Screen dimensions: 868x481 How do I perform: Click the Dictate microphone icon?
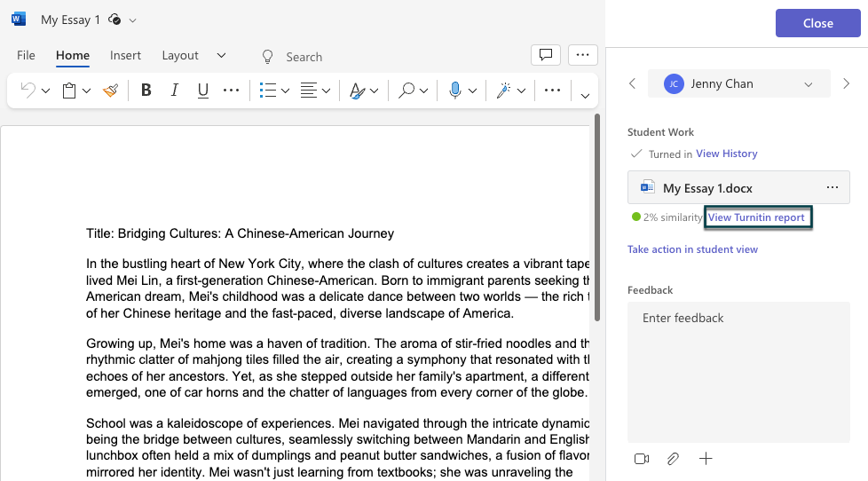tap(455, 90)
